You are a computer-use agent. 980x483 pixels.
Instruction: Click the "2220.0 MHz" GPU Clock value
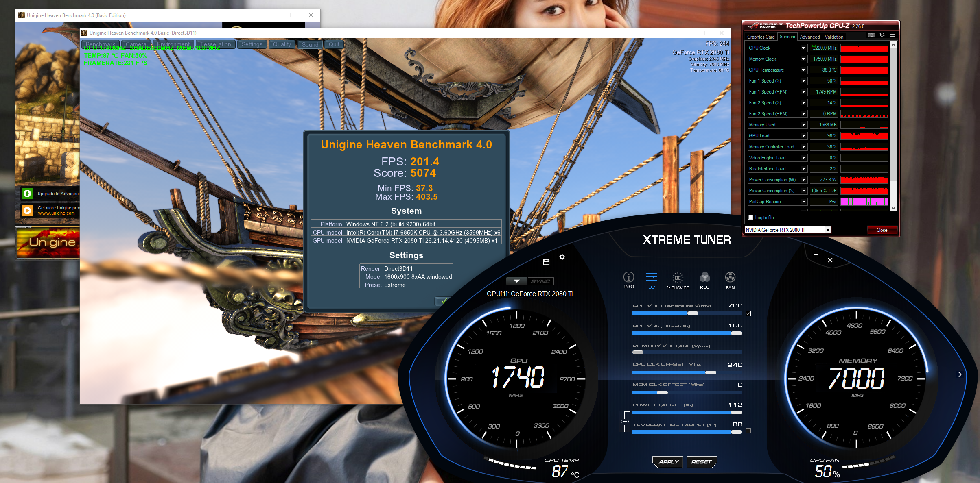(x=825, y=48)
